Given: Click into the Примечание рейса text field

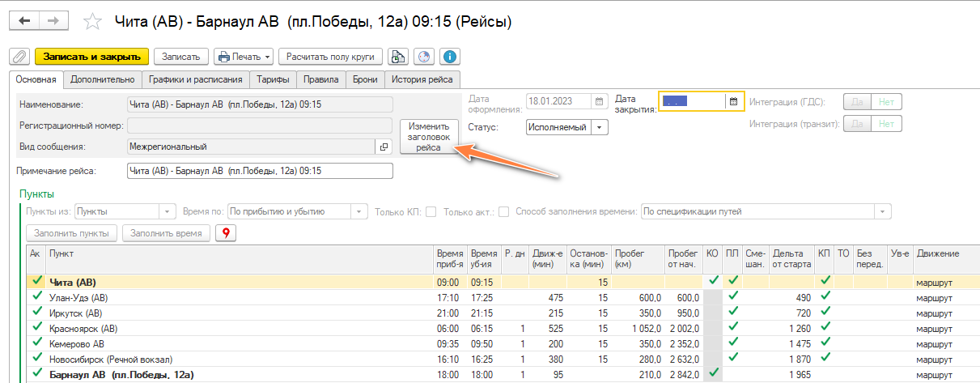Looking at the screenshot, I should pyautogui.click(x=259, y=171).
